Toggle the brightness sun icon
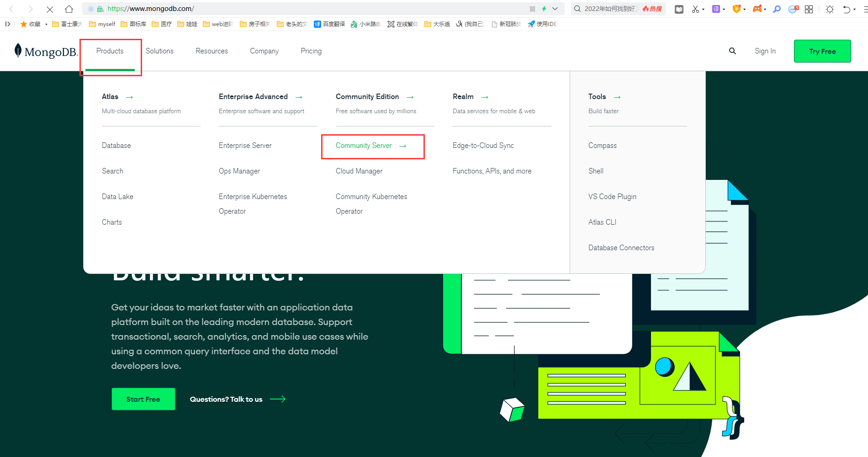The height and width of the screenshot is (457, 868). point(830,9)
